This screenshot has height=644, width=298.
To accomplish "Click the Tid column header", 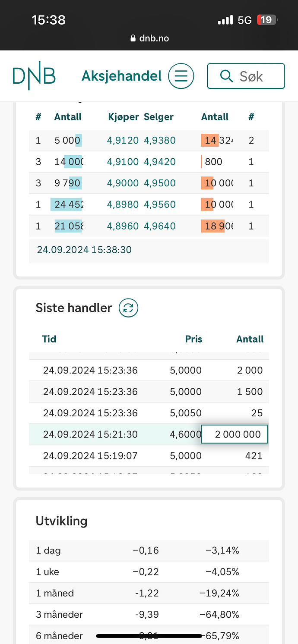I will pyautogui.click(x=49, y=339).
